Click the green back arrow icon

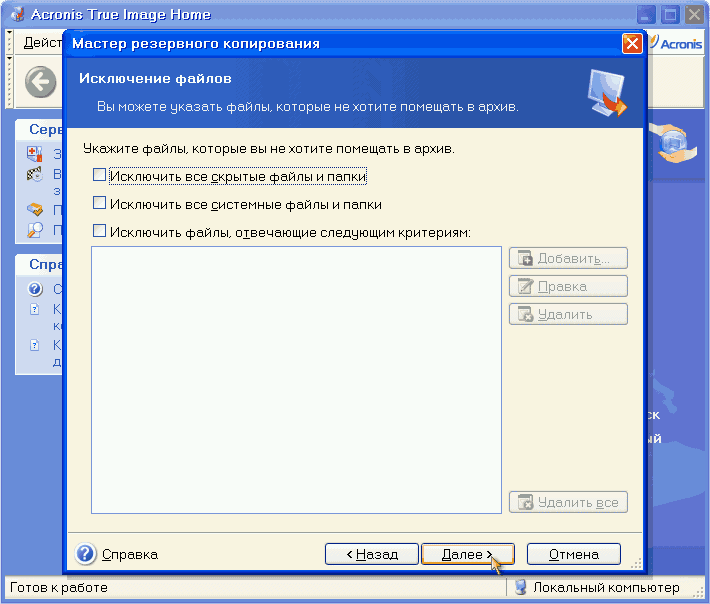(x=41, y=82)
